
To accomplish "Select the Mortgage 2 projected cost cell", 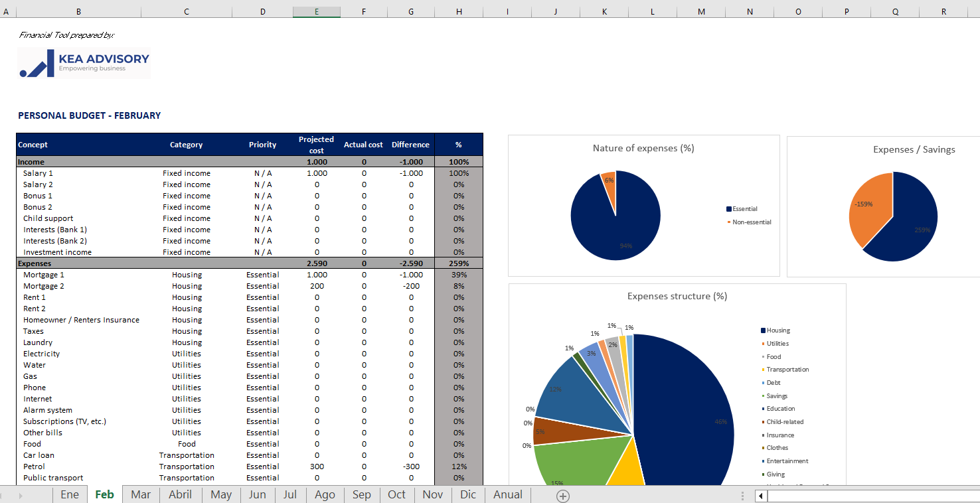I will coord(317,286).
